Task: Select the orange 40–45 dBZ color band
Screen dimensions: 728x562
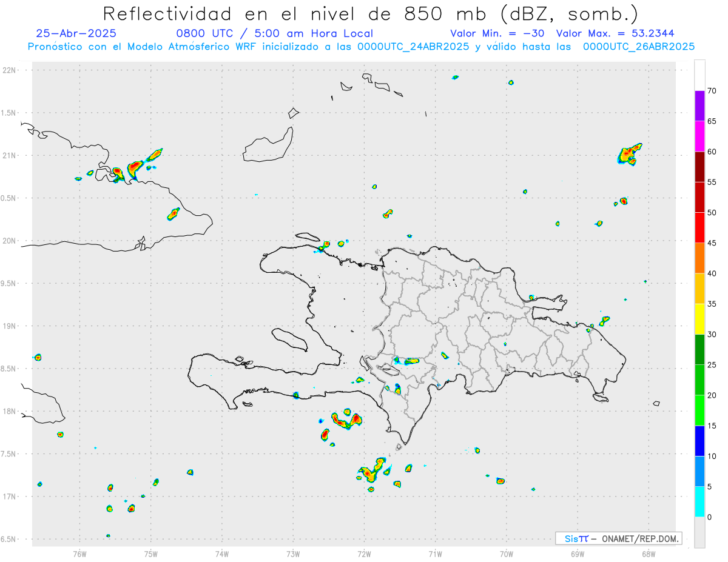Action: point(699,258)
